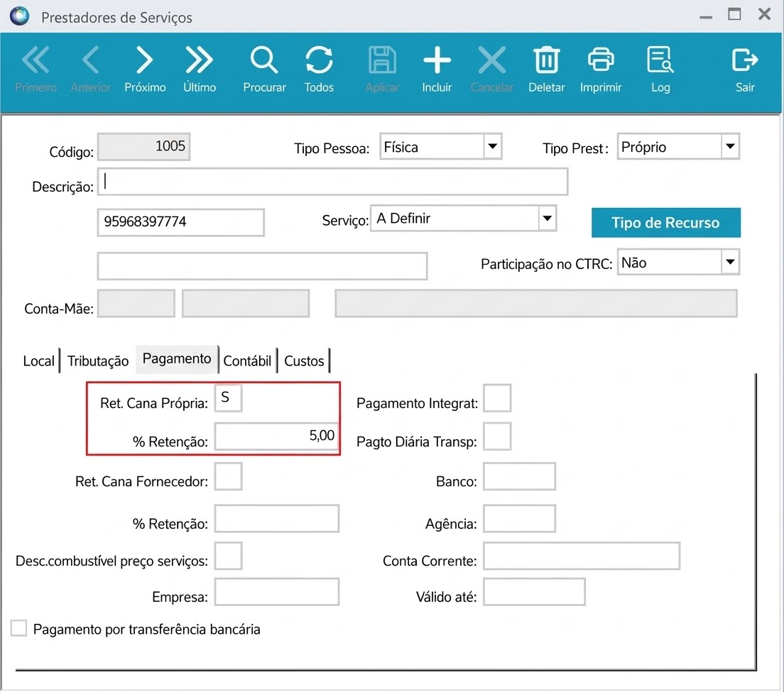Add a new record with Incluir

pos(437,69)
